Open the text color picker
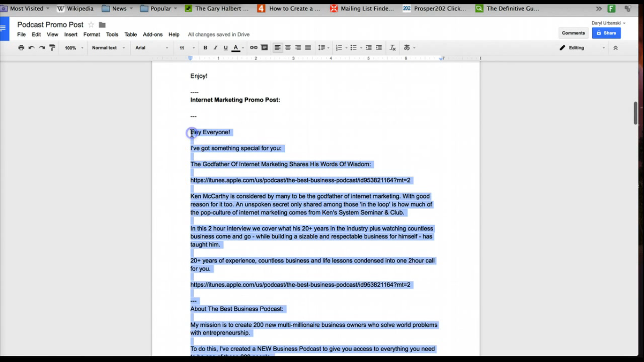Image resolution: width=644 pixels, height=362 pixels. click(x=238, y=48)
